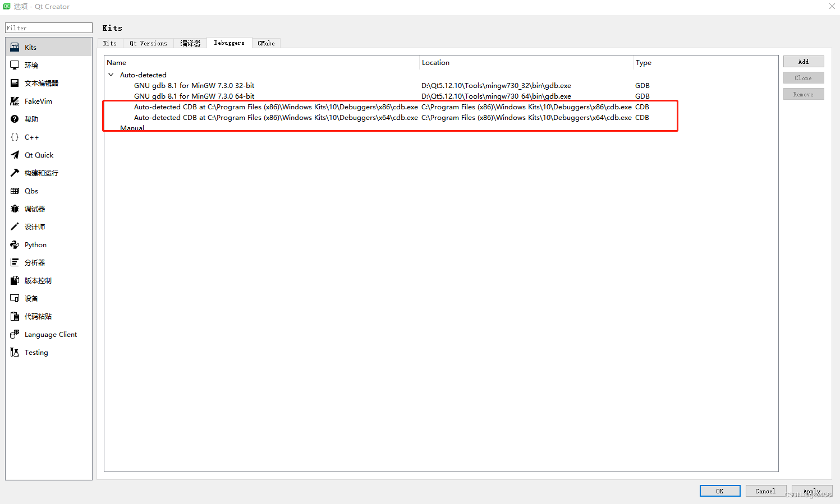
Task: Open 构建和运行 hammer icon
Action: (15, 173)
